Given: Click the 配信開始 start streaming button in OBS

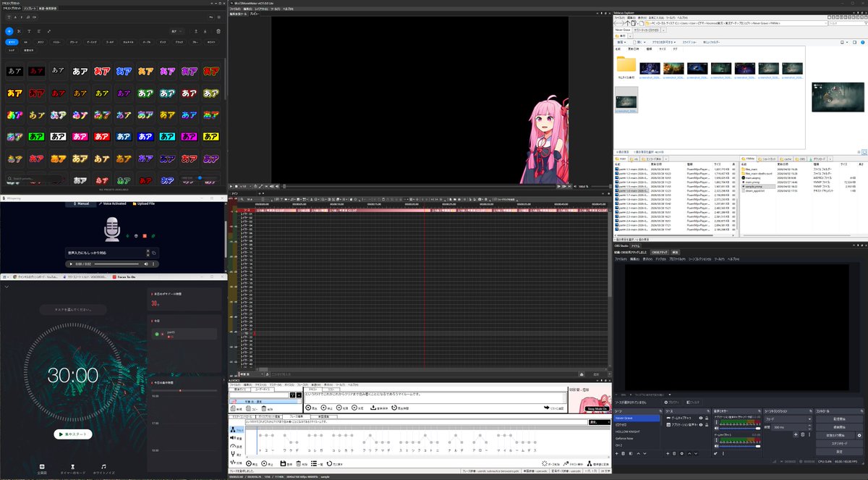Looking at the screenshot, I should pyautogui.click(x=839, y=419).
